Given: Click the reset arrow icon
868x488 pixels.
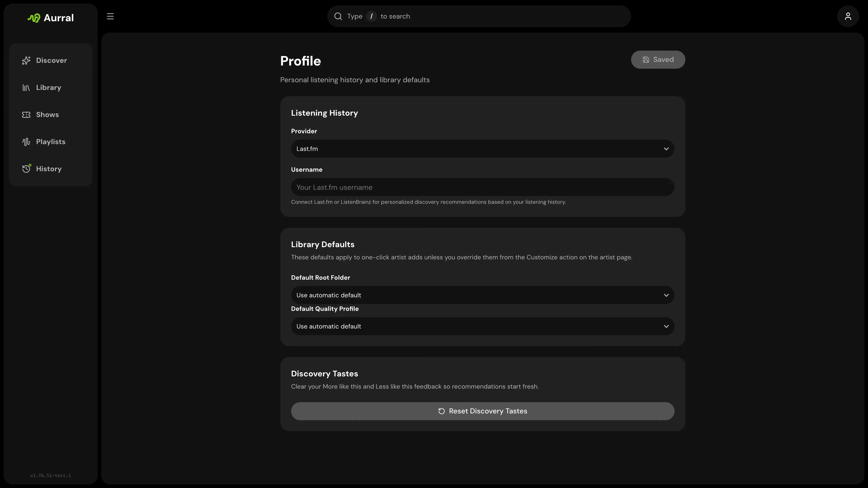Looking at the screenshot, I should tap(441, 411).
